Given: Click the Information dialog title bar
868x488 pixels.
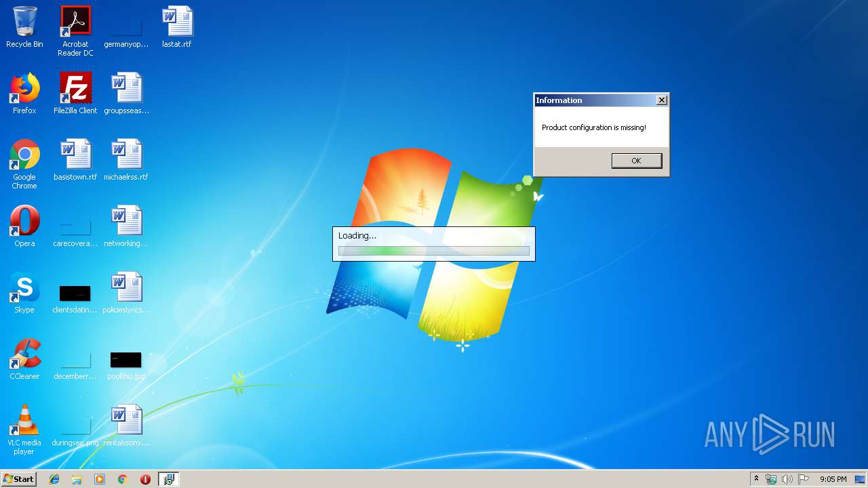Looking at the screenshot, I should coord(595,100).
